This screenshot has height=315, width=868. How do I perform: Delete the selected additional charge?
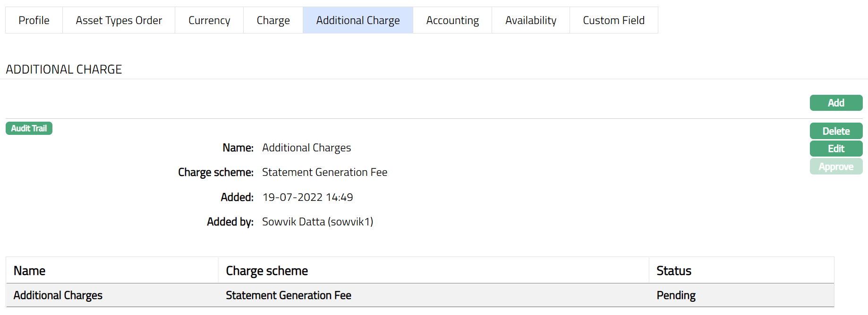835,131
